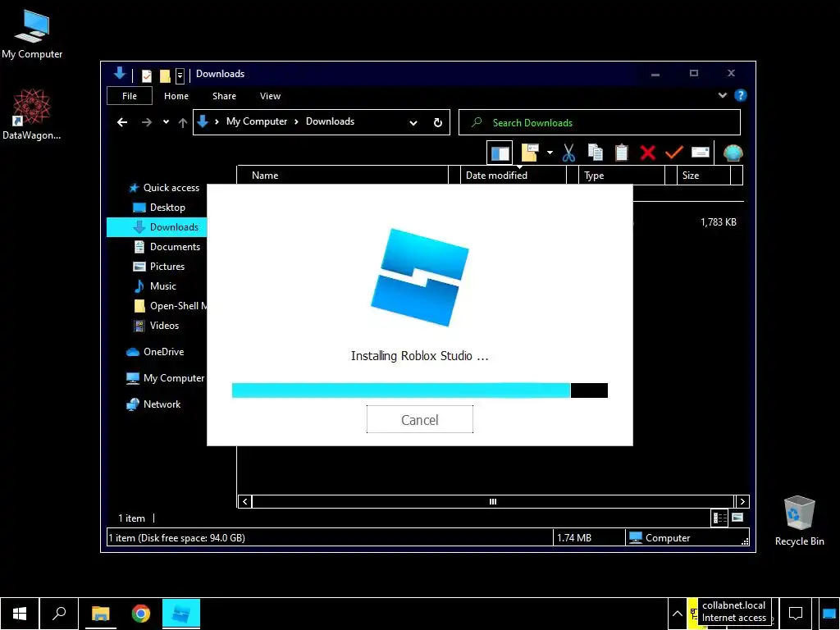Expand the address bar history dropdown
This screenshot has height=630, width=840.
[x=413, y=123]
